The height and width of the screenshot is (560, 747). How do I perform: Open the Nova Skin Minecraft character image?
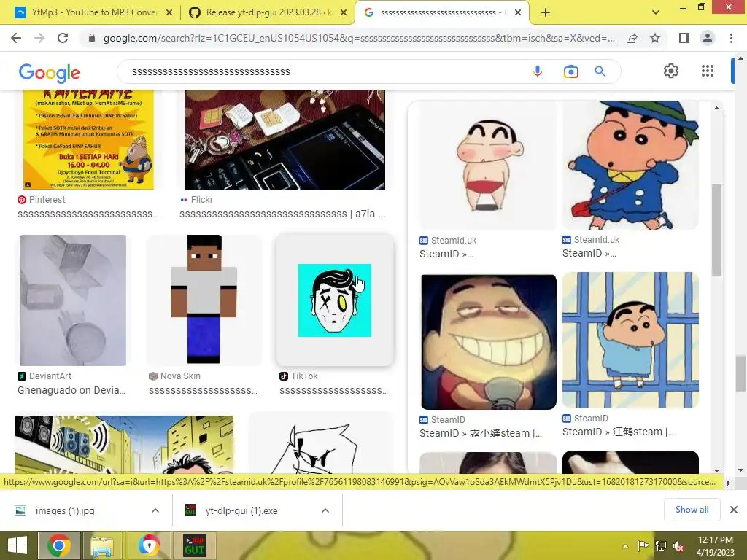(204, 300)
